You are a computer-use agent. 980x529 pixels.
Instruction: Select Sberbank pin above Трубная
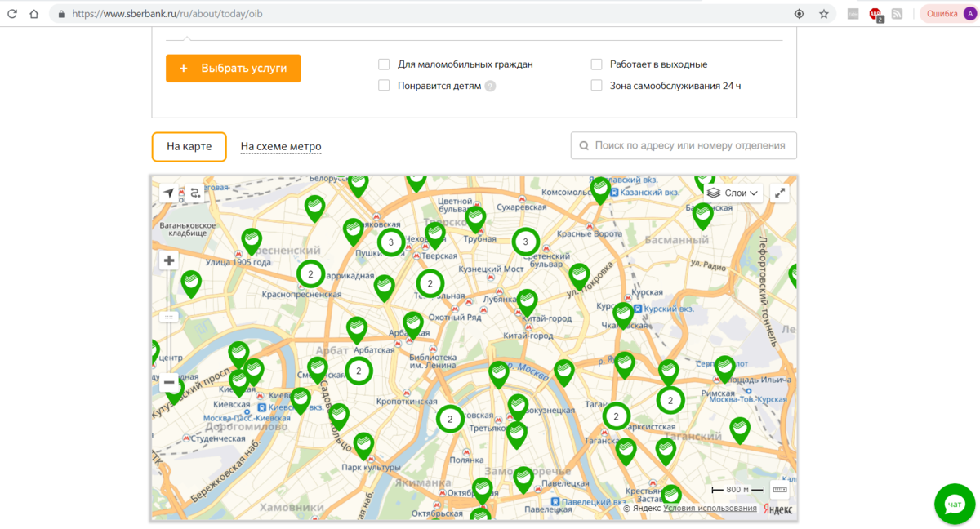click(x=476, y=219)
